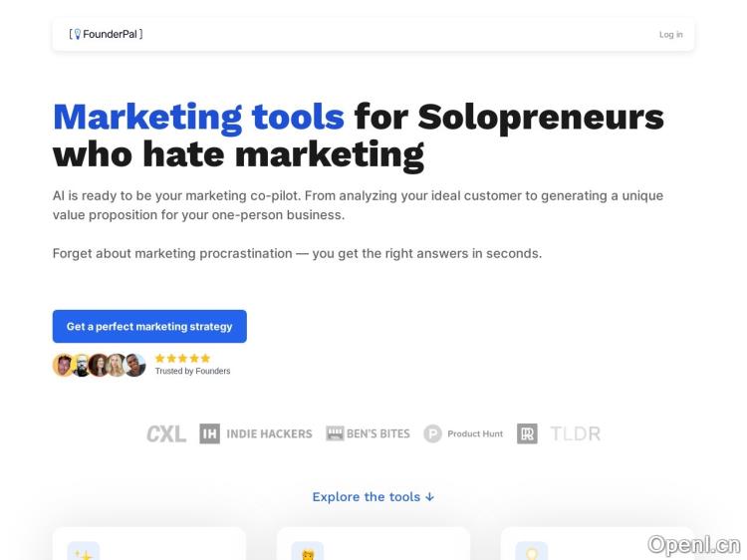This screenshot has height=560, width=747.
Task: Click Get a perfect marketing strategy button
Action: coord(149,326)
